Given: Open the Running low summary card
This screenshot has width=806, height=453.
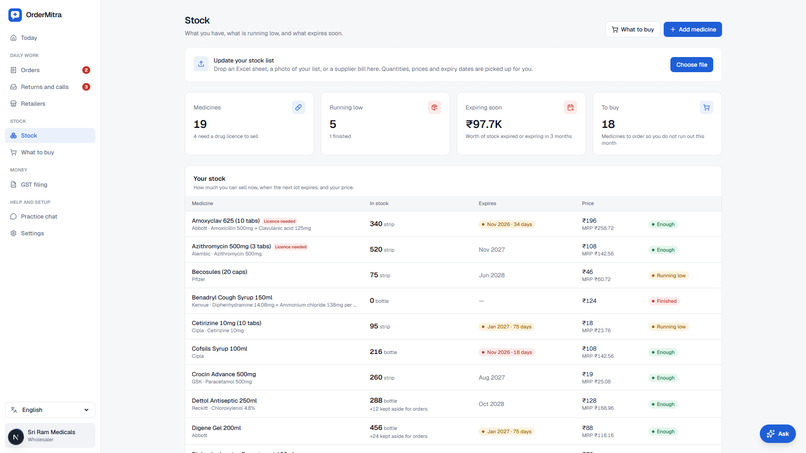Looking at the screenshot, I should [x=385, y=123].
